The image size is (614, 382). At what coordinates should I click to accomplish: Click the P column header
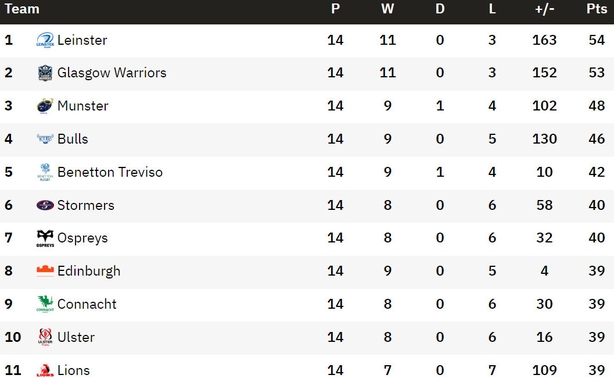tap(335, 9)
